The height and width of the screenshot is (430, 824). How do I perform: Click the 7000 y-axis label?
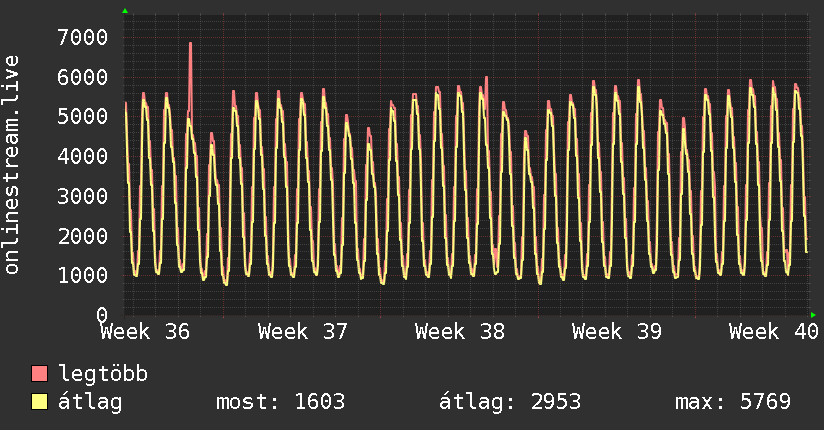tap(83, 37)
